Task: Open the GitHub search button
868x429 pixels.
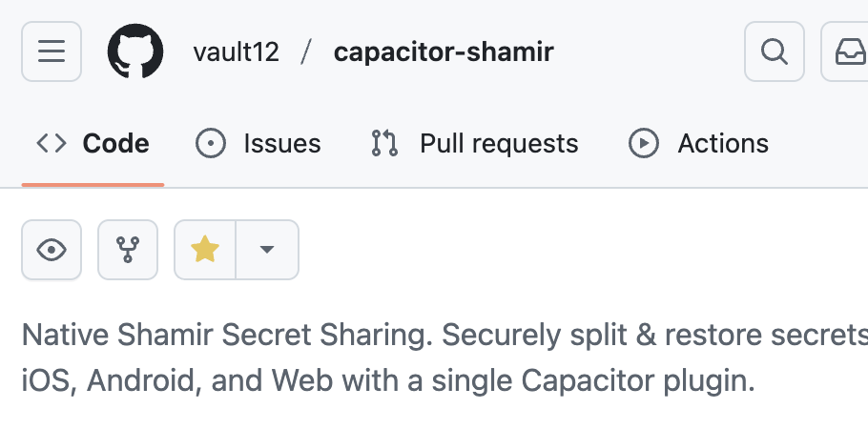Action: click(x=775, y=51)
